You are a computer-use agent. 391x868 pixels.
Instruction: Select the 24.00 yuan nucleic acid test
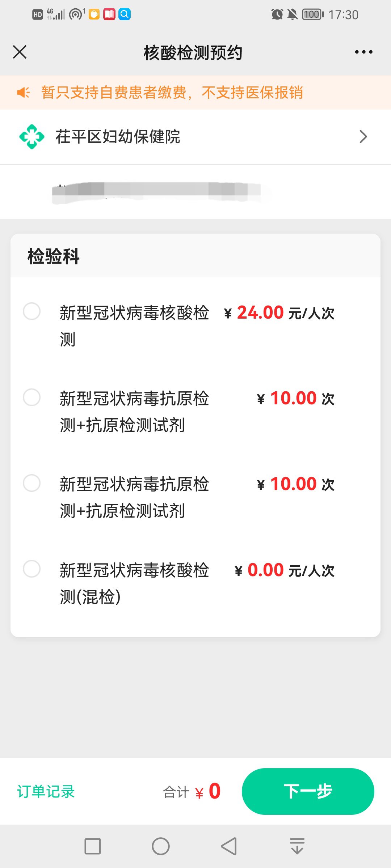[x=32, y=311]
